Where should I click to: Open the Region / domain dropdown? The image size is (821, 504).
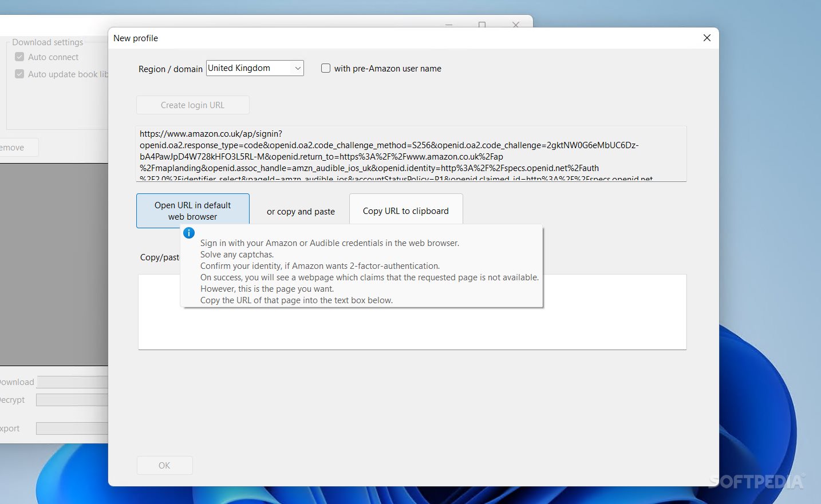point(255,68)
